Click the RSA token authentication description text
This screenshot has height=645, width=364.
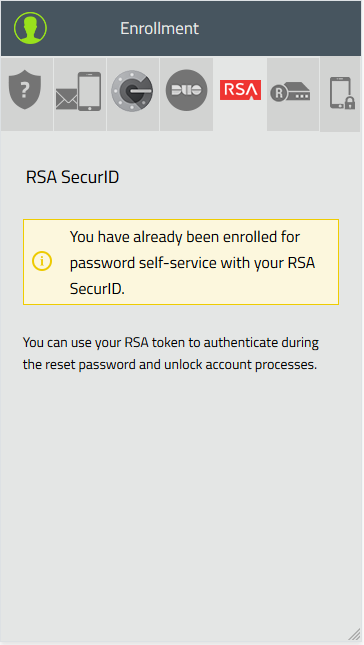pyautogui.click(x=171, y=353)
